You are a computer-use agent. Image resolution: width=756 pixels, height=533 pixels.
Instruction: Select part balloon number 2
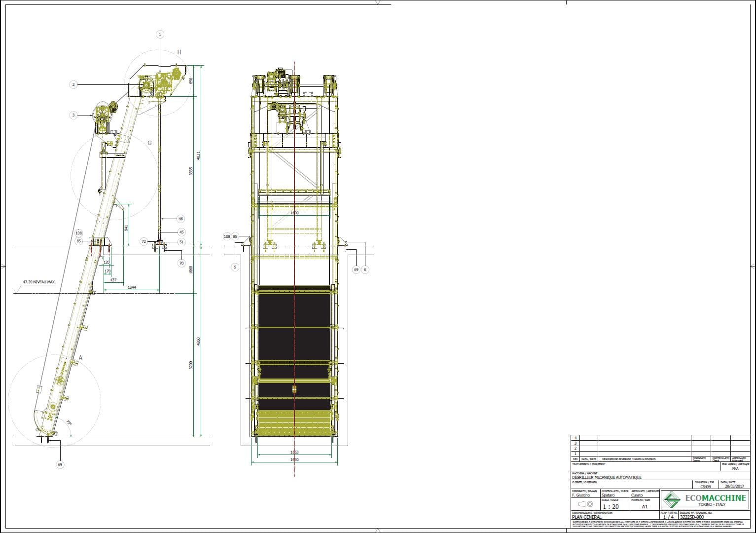pos(73,84)
